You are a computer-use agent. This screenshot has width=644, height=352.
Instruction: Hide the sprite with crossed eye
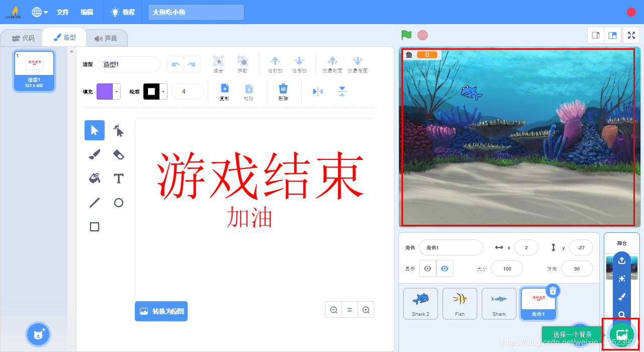(x=444, y=269)
